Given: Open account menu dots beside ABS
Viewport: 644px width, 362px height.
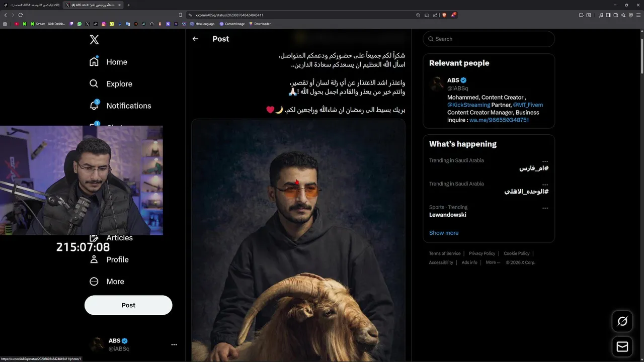Looking at the screenshot, I should point(174,344).
